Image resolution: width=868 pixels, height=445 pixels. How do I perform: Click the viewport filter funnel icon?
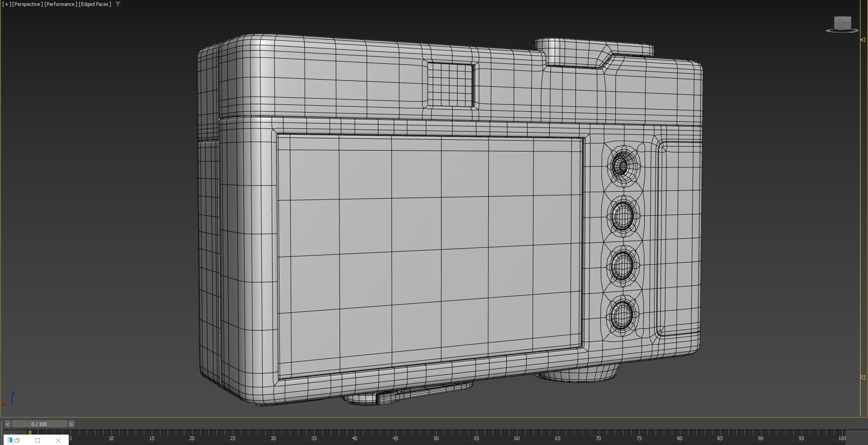(x=117, y=4)
